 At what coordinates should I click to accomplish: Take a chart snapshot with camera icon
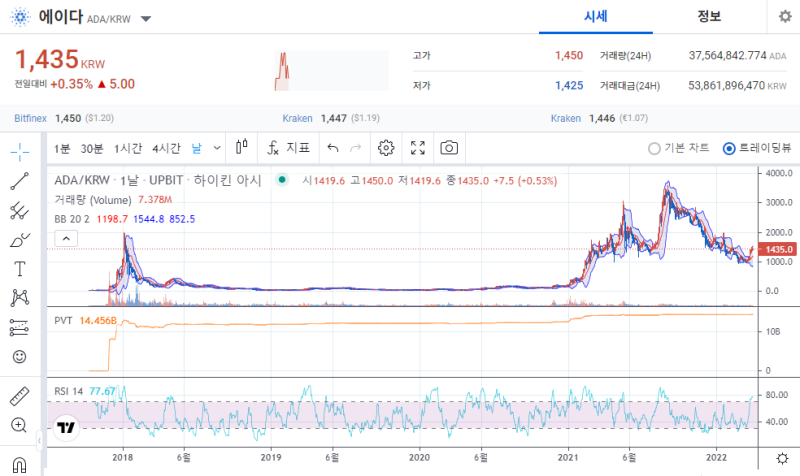coord(449,148)
